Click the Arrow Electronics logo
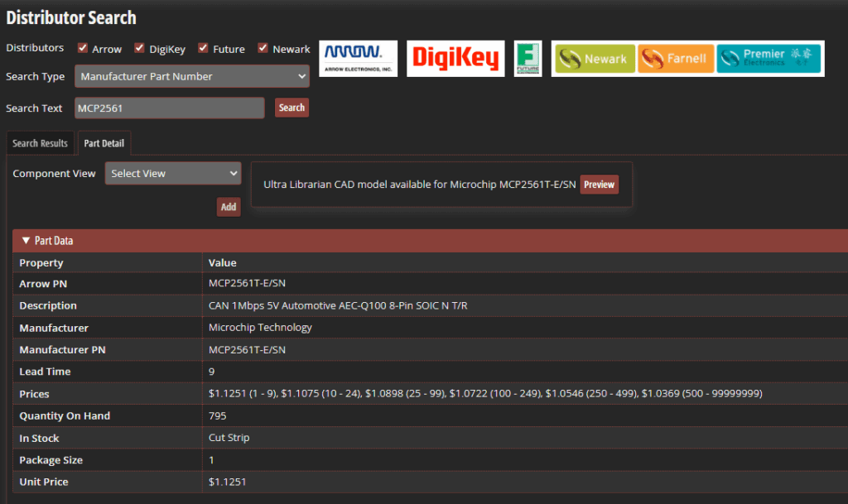Viewport: 848px width, 504px height. (x=358, y=58)
